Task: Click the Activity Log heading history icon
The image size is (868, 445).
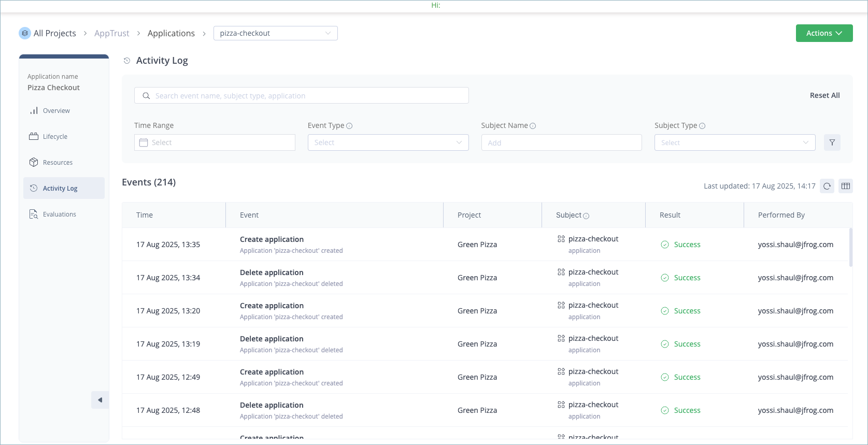Action: 127,61
